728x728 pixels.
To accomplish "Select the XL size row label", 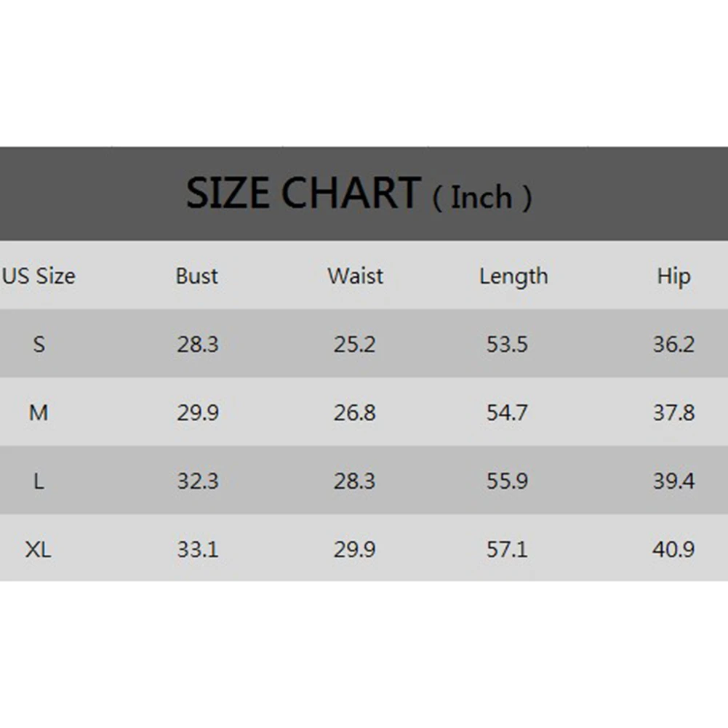I will 38,550.
